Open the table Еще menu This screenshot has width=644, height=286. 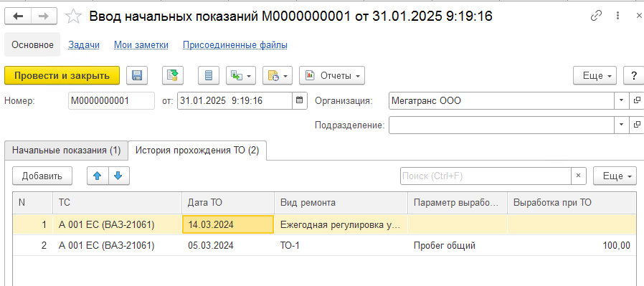615,176
